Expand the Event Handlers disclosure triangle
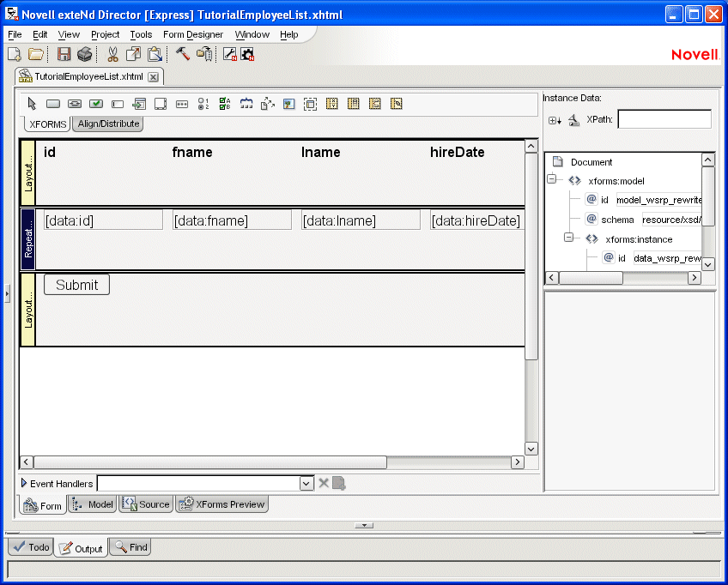Viewport: 728px width, 585px height. tap(23, 484)
